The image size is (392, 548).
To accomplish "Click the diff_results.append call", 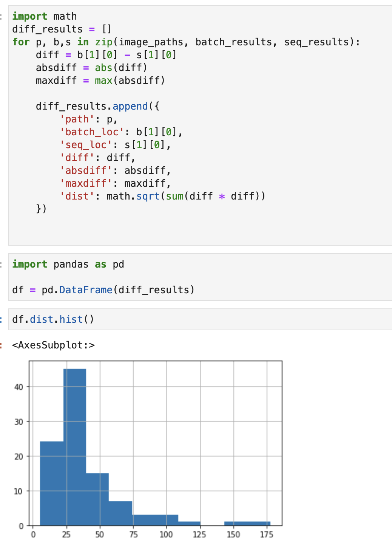I will click(x=98, y=106).
